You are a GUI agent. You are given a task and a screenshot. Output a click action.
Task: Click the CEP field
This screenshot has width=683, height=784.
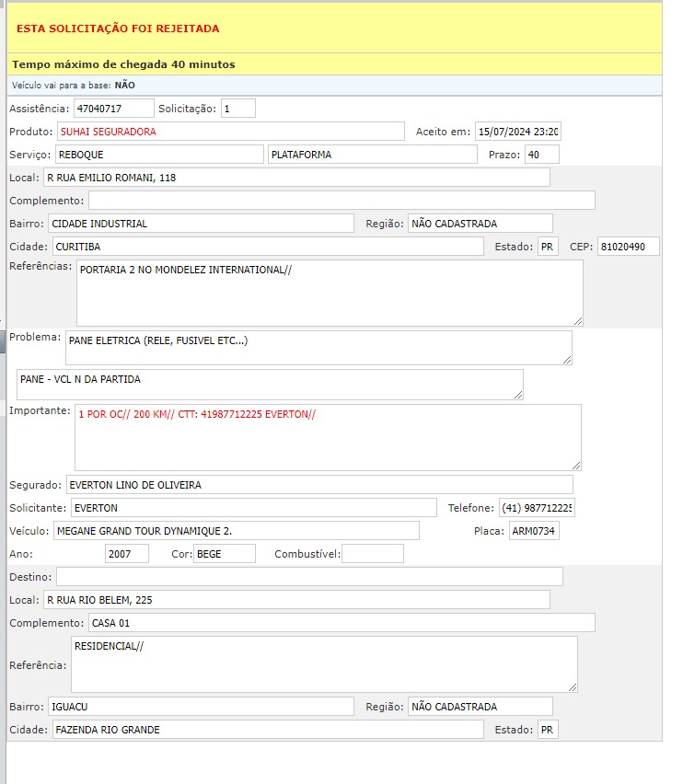click(628, 247)
